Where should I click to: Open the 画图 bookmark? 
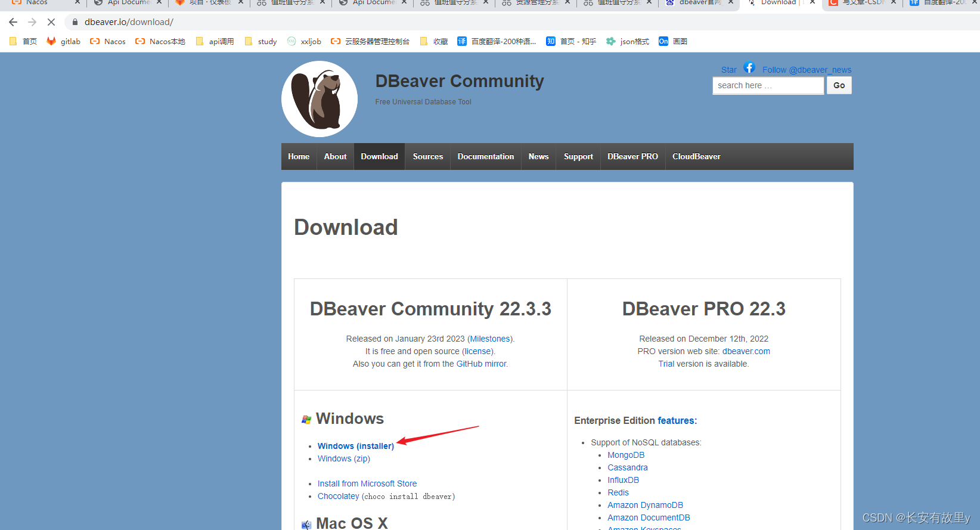[x=673, y=41]
